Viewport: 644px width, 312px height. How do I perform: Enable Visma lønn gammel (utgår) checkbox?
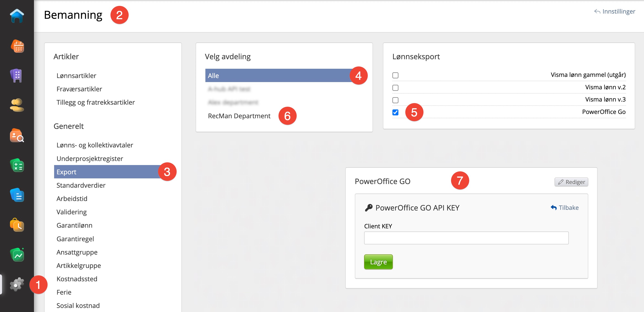(x=395, y=75)
